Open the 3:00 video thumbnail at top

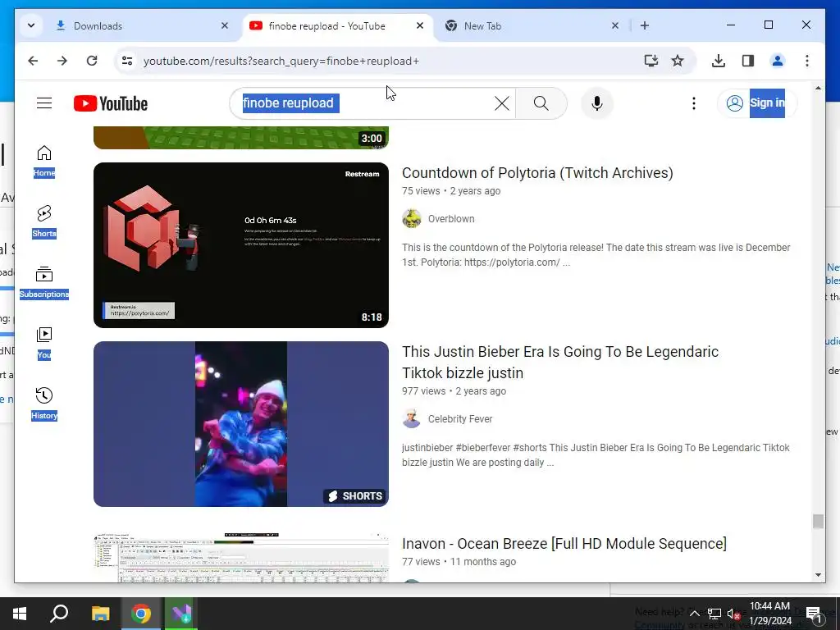[241, 138]
